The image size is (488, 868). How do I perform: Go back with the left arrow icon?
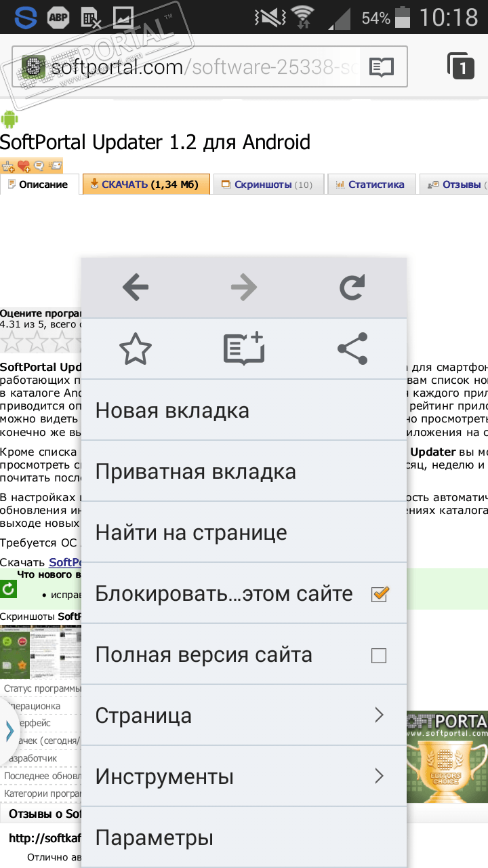click(136, 288)
